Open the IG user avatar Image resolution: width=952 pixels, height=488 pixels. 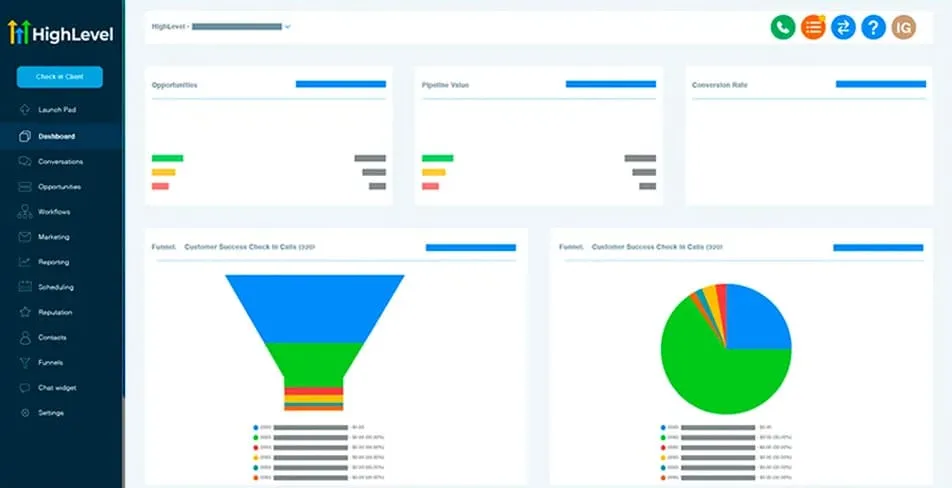pyautogui.click(x=904, y=28)
